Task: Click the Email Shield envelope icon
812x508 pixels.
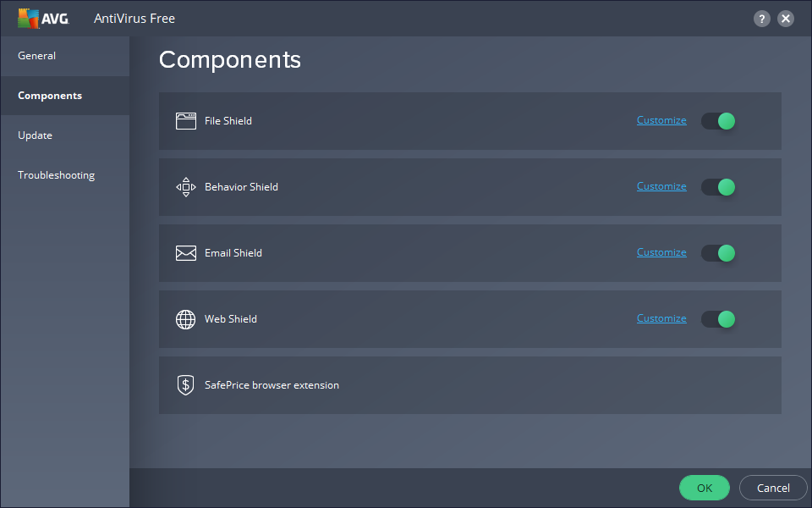Action: [x=186, y=253]
